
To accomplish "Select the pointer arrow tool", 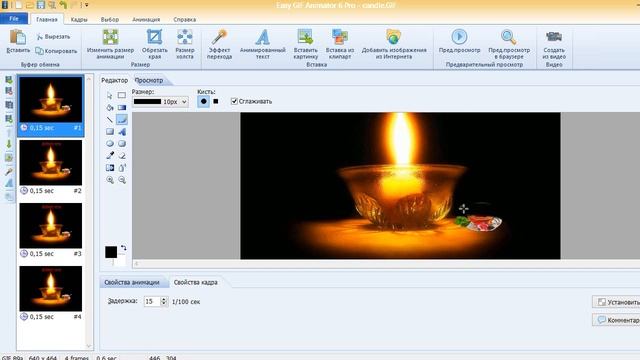I will click(x=109, y=96).
